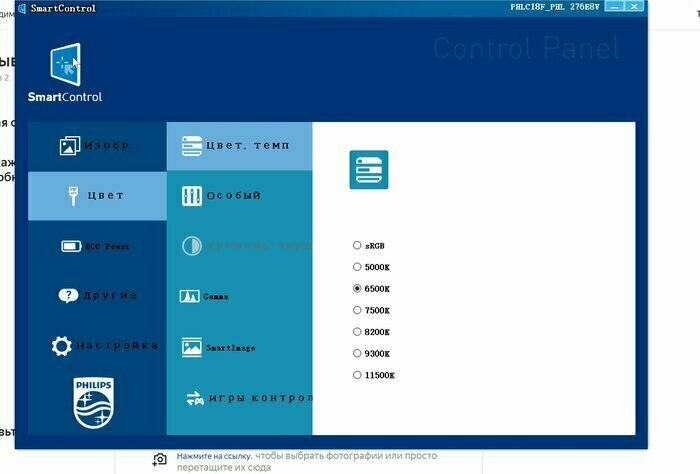700x474 pixels.
Task: Click the SmartControl monitor logo icon
Action: pos(66,64)
